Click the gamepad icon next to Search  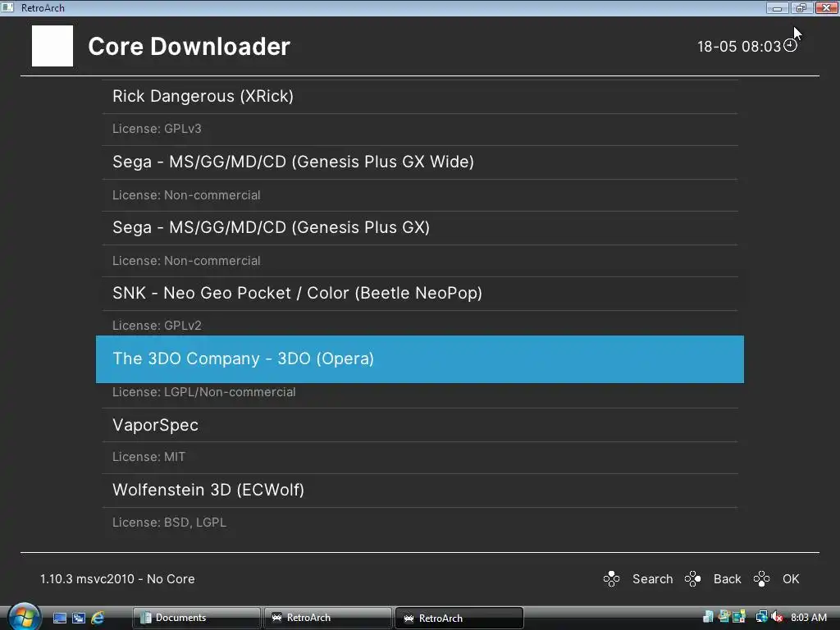(611, 579)
